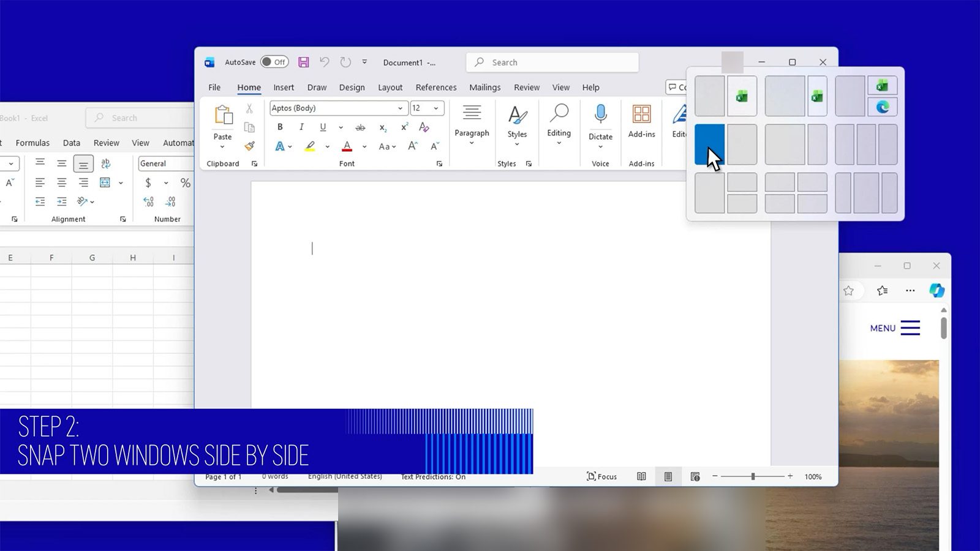
Task: Click the Copilot icon in Edge
Action: point(937,290)
